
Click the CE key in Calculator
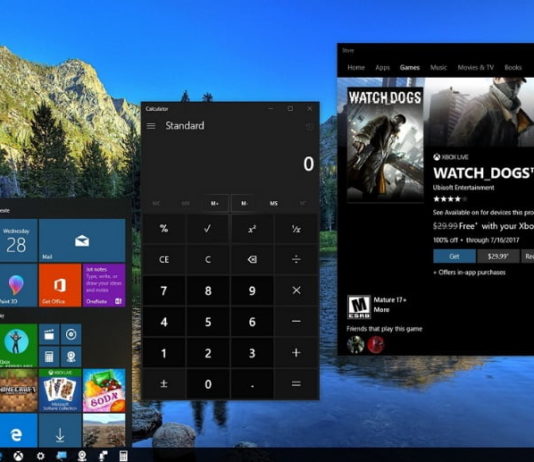tap(164, 260)
